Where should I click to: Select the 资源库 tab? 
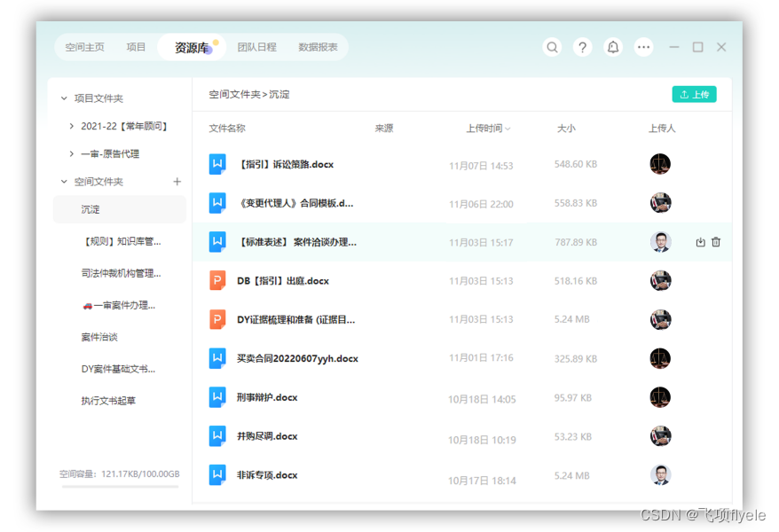192,48
